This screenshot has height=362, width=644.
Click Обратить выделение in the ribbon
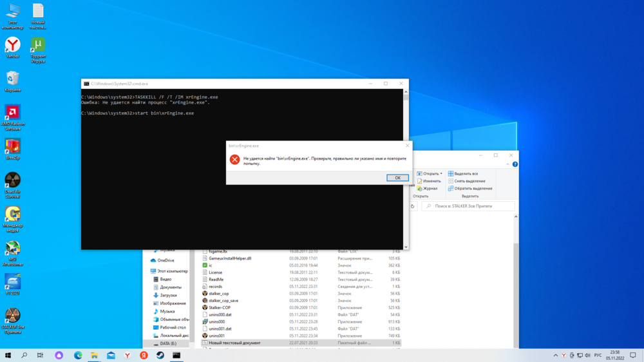[x=473, y=189]
